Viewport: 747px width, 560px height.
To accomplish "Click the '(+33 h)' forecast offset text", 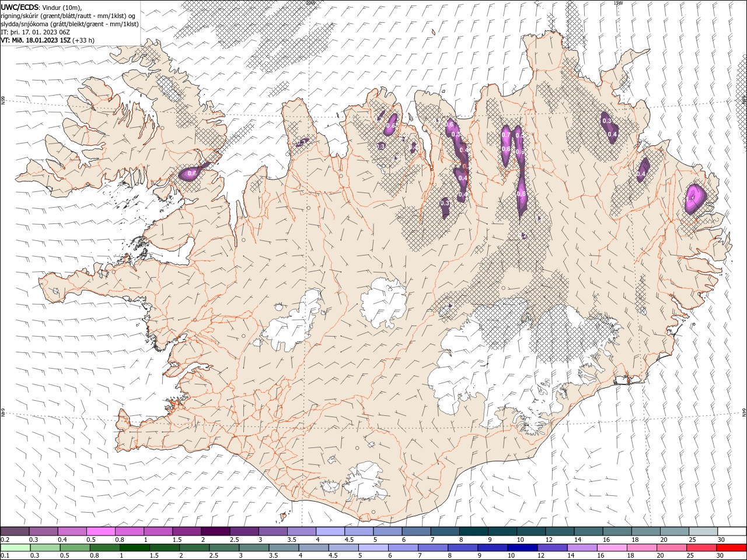I will (83, 40).
